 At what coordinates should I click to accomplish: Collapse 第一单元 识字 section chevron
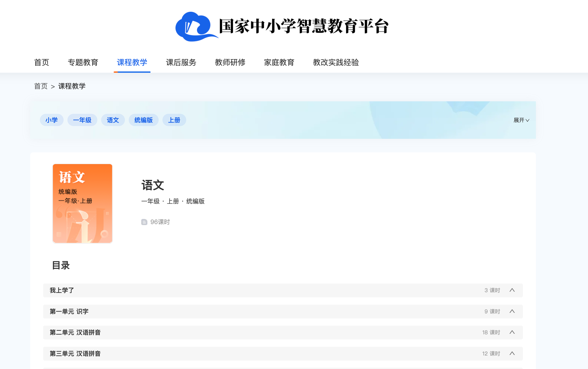click(512, 311)
